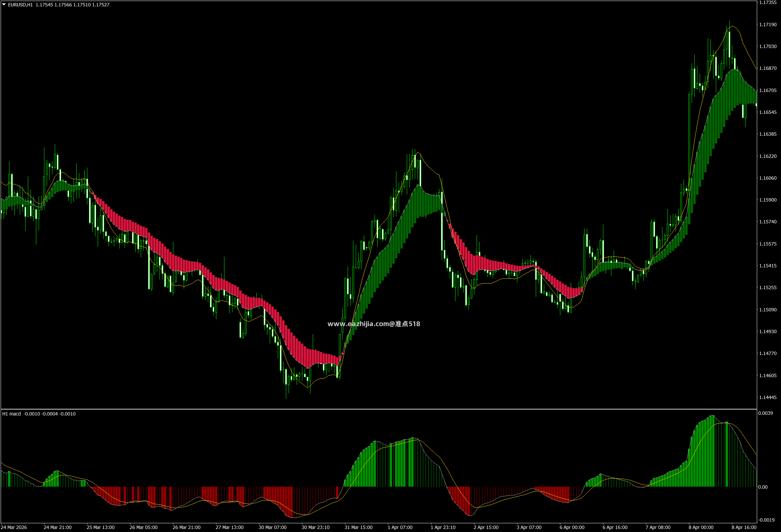Select the 1.15255 price scale label
The image size is (781, 532).
768,288
